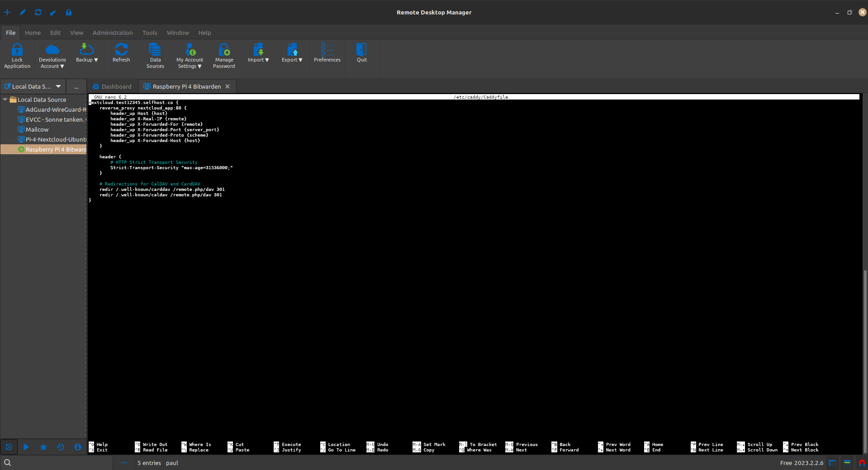Click the search magnifier in status bar
Viewport: 868px width, 470px height.
tap(8, 463)
